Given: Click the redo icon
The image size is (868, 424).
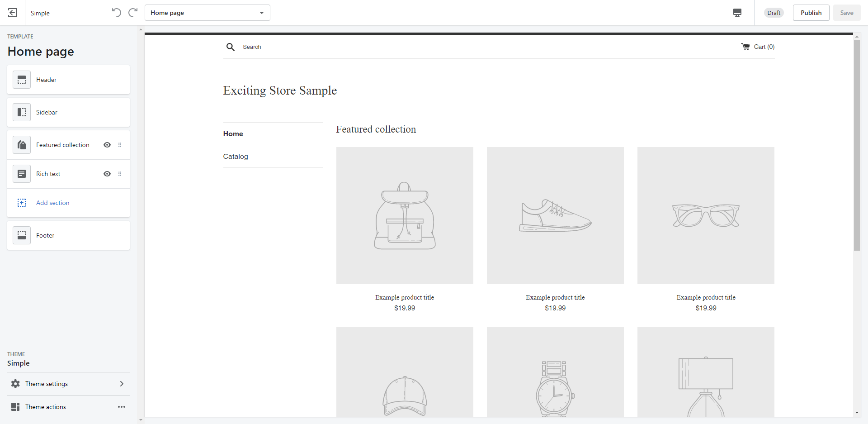Looking at the screenshot, I should (132, 12).
